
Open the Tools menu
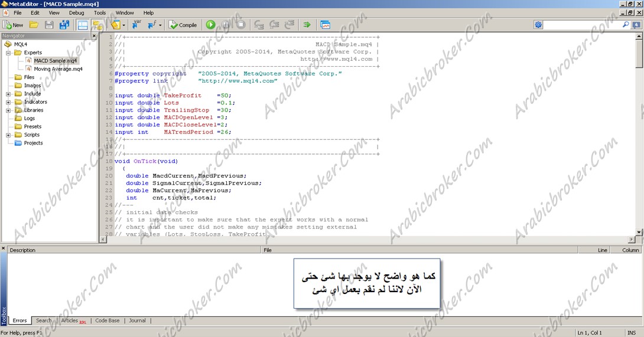point(100,13)
